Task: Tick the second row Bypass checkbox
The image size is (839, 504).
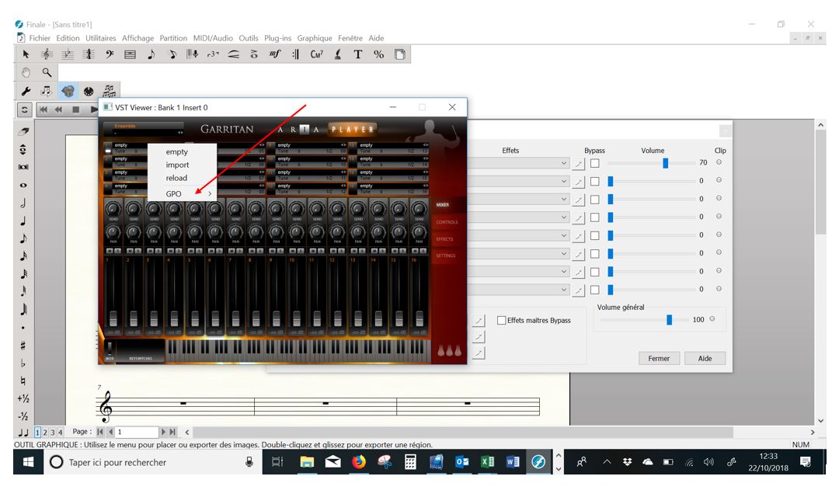Action: [x=594, y=181]
